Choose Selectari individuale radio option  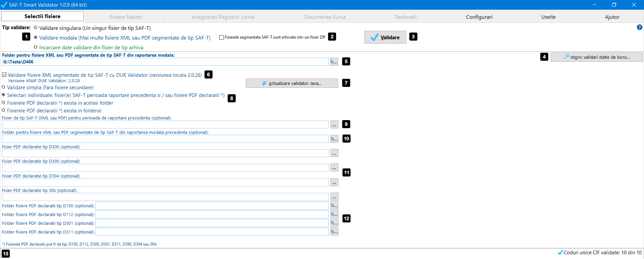pos(4,95)
